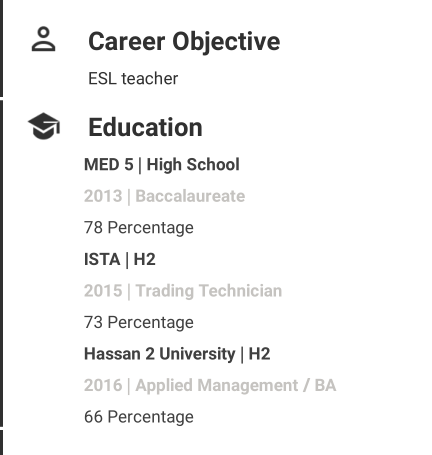Click the person icon beside Career Objective
This screenshot has width=432, height=455.
(43, 39)
